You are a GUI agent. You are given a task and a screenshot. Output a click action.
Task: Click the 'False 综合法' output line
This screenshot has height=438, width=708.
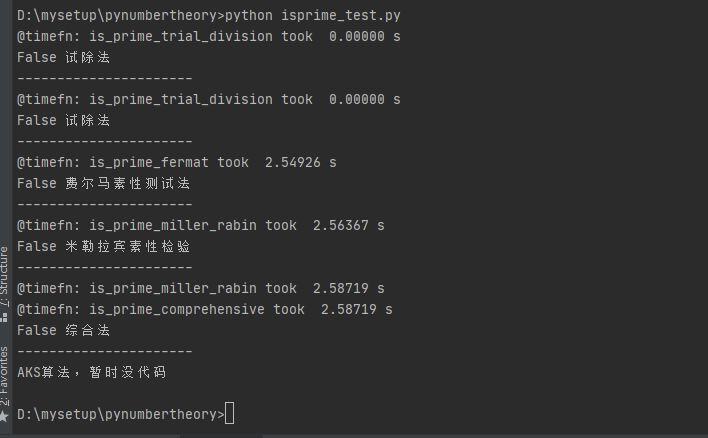[x=63, y=330]
